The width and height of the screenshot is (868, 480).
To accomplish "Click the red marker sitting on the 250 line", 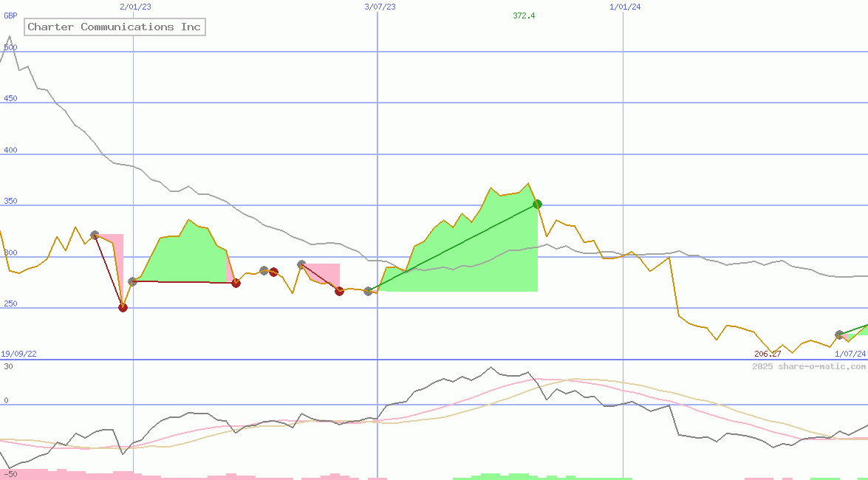I will 123,308.
